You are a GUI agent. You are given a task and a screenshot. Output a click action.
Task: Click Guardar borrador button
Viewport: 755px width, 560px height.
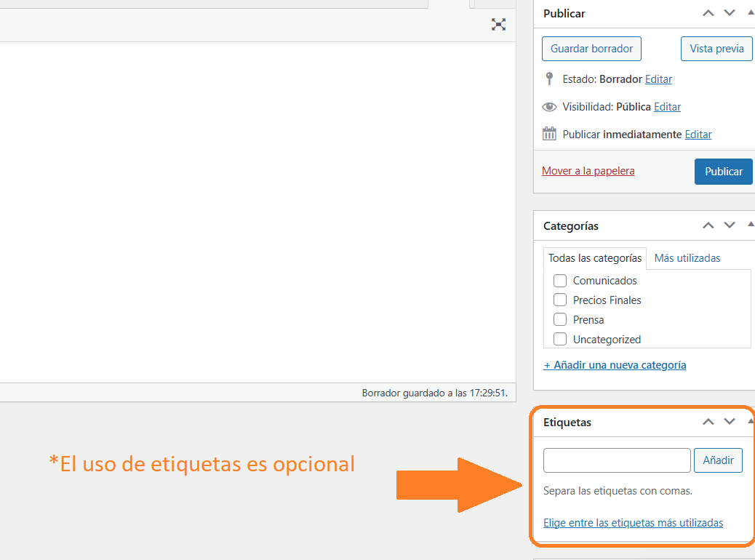point(591,49)
